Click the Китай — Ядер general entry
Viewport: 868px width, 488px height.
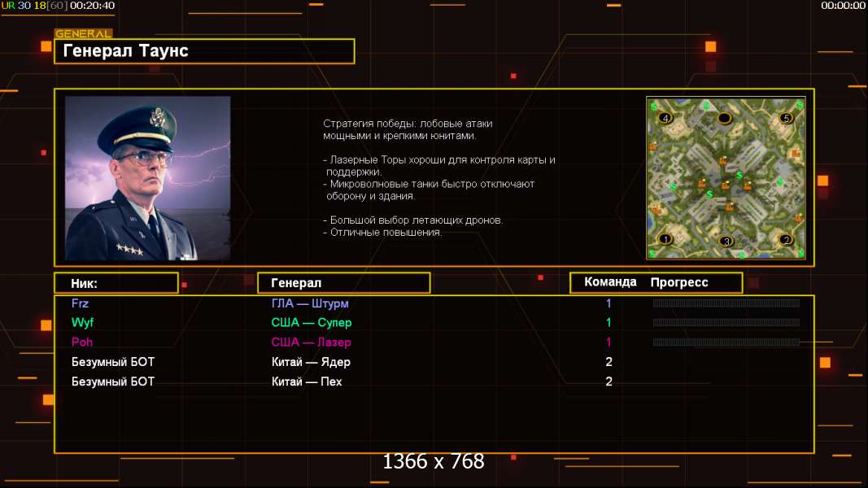[311, 362]
